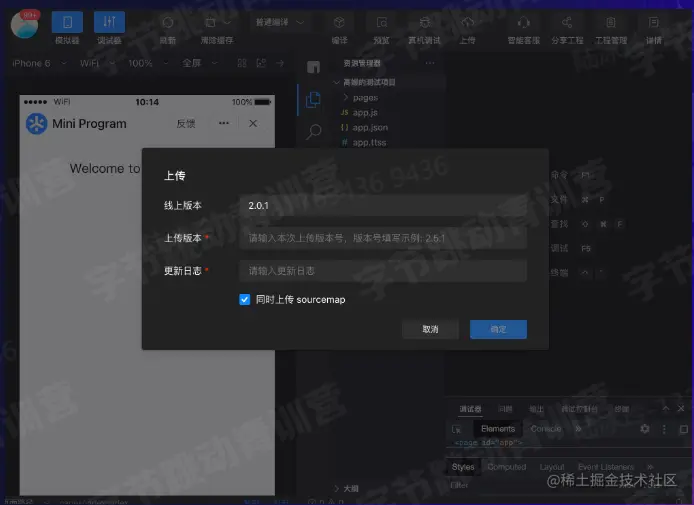Close the bottom debugger panel
Image resolution: width=694 pixels, height=505 pixels.
[x=681, y=409]
